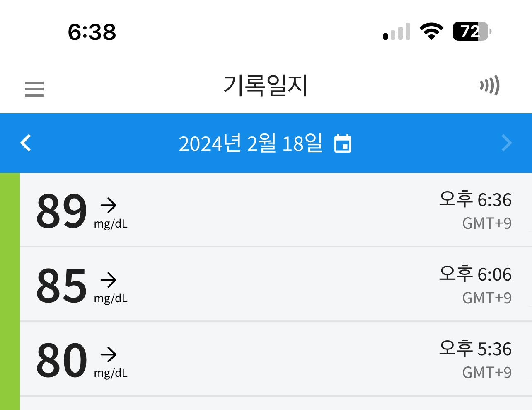The height and width of the screenshot is (410, 532).
Task: Tap the battery 72 indicator
Action: [x=472, y=32]
